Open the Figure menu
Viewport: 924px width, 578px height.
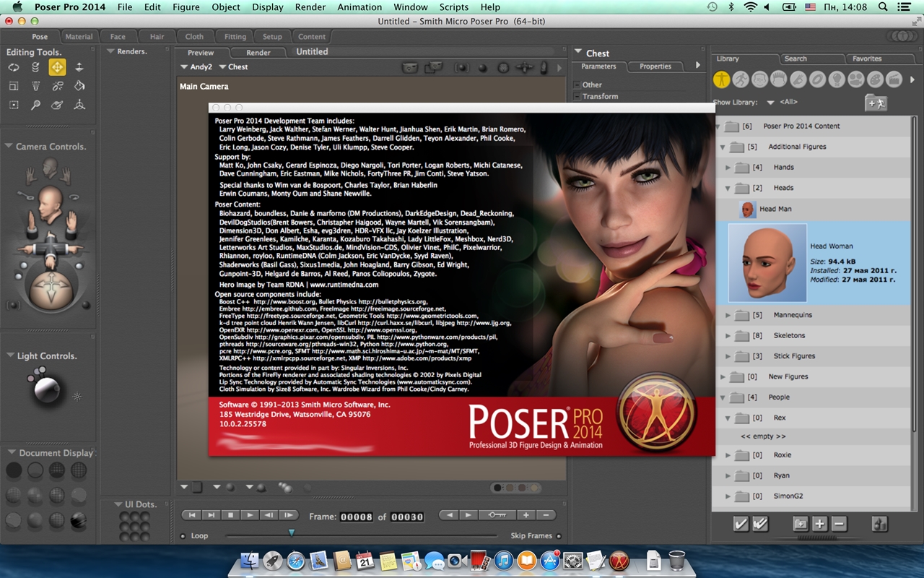186,7
